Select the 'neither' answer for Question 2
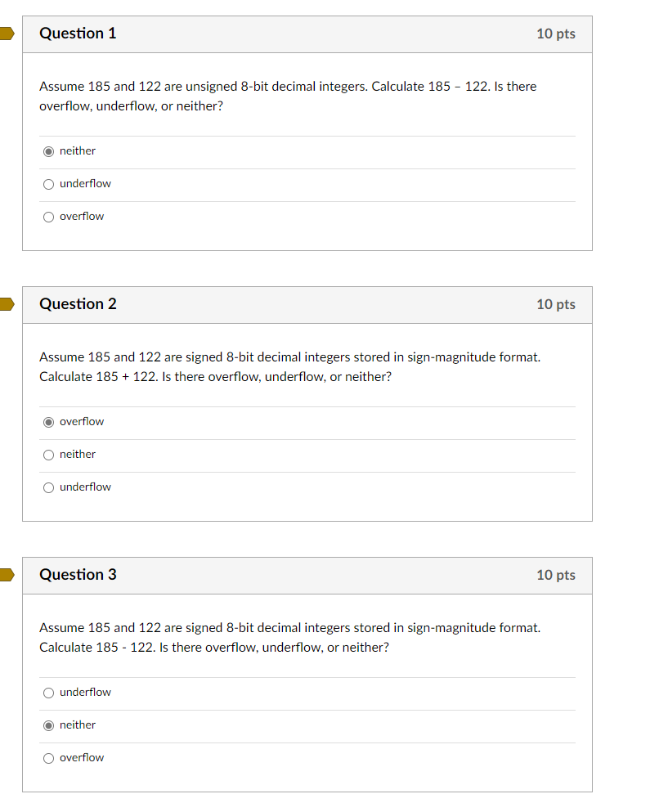 pos(48,455)
